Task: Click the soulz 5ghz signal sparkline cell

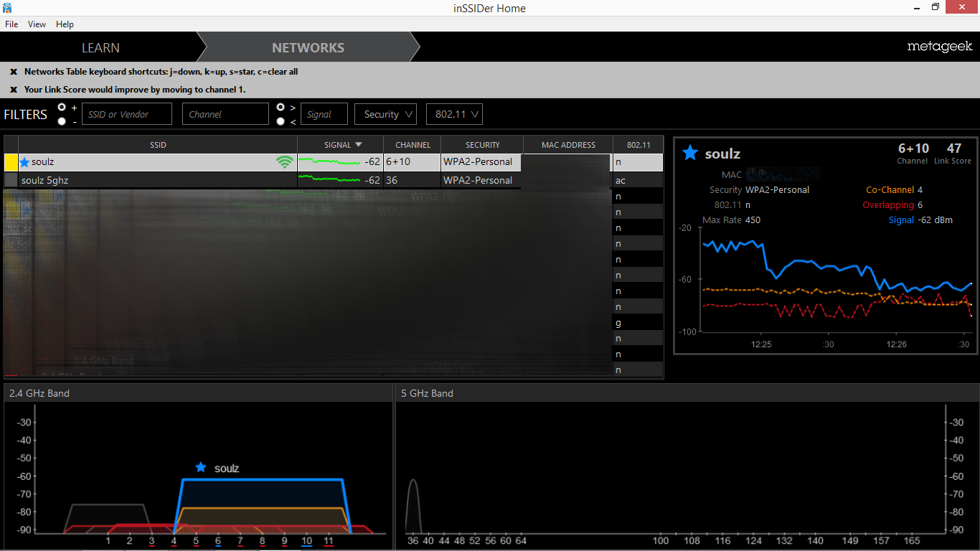Action: [341, 180]
